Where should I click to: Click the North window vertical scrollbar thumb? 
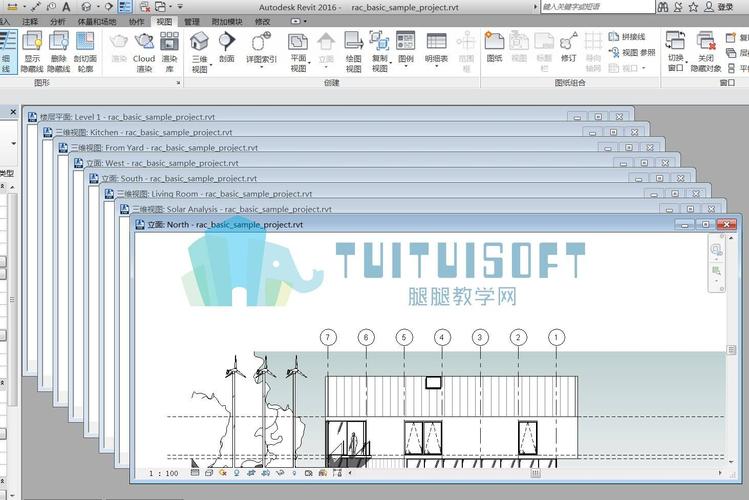click(731, 350)
